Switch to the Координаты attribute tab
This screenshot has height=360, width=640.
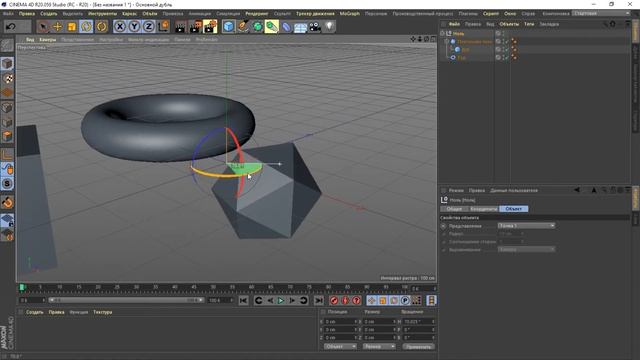point(484,209)
